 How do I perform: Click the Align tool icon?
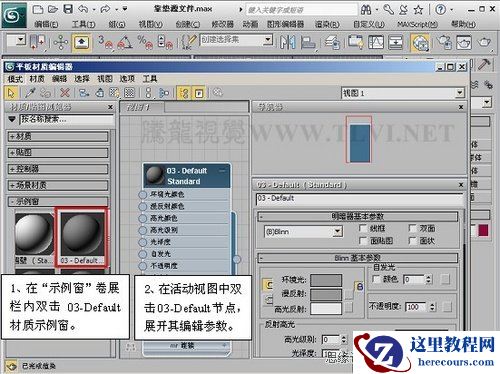coord(308,42)
